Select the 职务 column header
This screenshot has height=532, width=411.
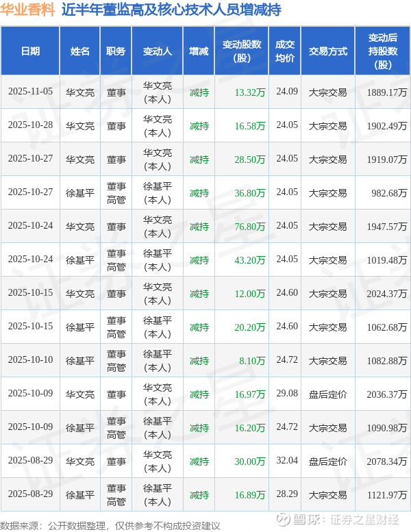pyautogui.click(x=116, y=51)
